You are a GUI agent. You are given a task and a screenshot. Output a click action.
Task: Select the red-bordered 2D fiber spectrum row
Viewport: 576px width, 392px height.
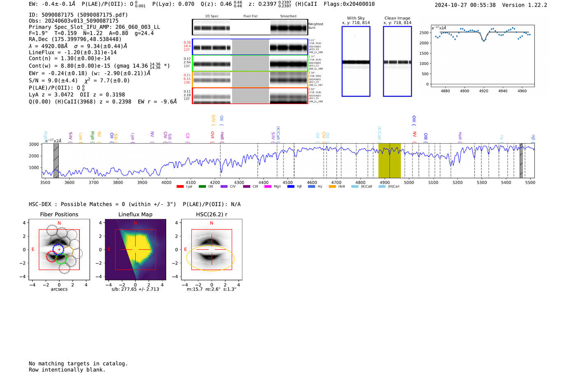pyautogui.click(x=250, y=95)
